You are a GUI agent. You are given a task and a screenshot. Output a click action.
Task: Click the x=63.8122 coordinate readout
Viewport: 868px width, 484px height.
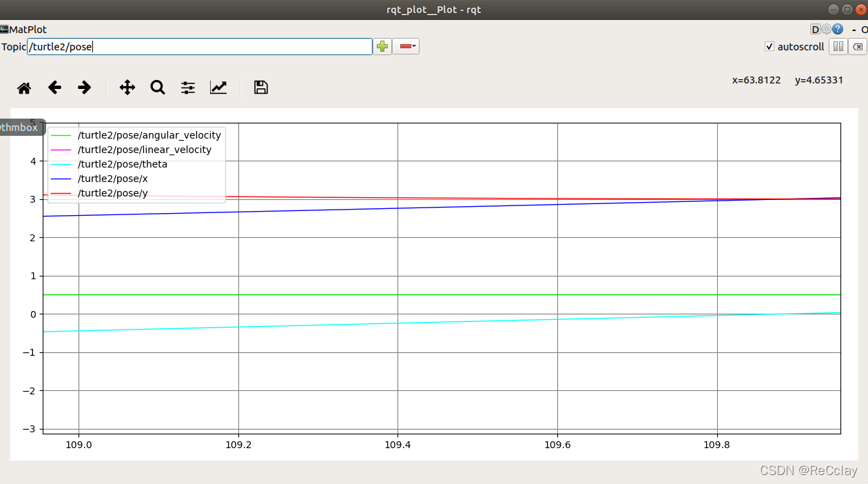click(x=756, y=80)
